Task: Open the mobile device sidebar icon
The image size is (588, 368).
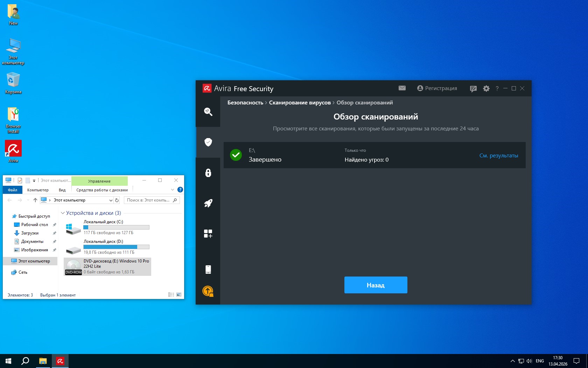Action: click(x=208, y=269)
